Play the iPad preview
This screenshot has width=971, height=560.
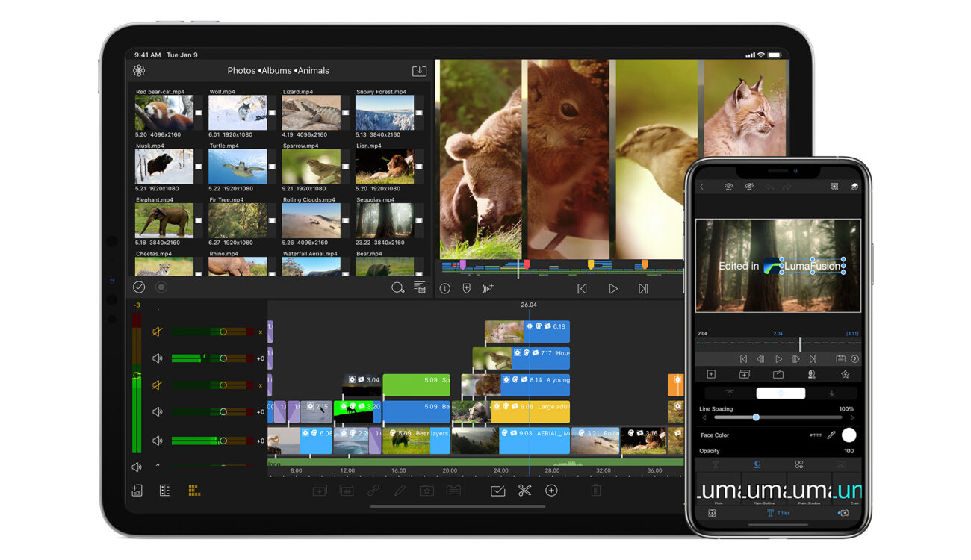613,289
